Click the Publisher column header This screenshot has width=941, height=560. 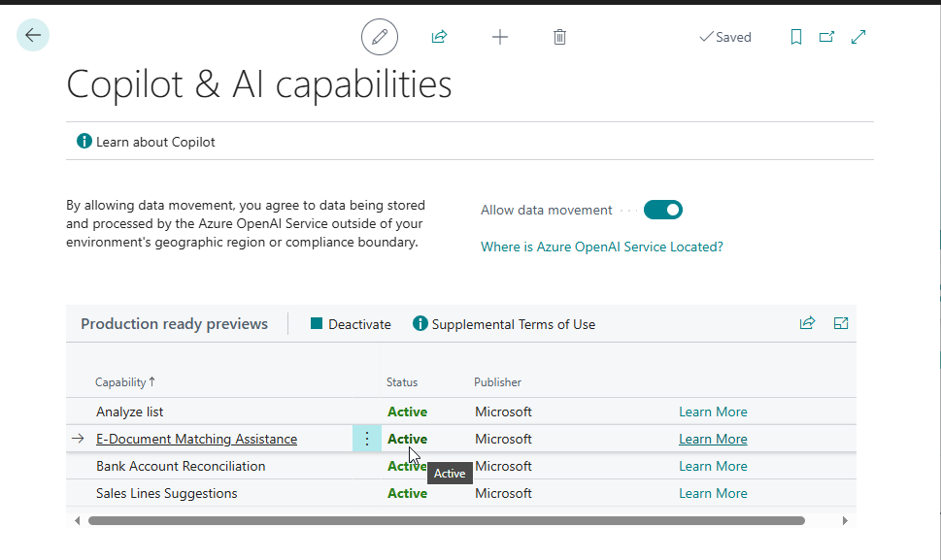pyautogui.click(x=497, y=382)
